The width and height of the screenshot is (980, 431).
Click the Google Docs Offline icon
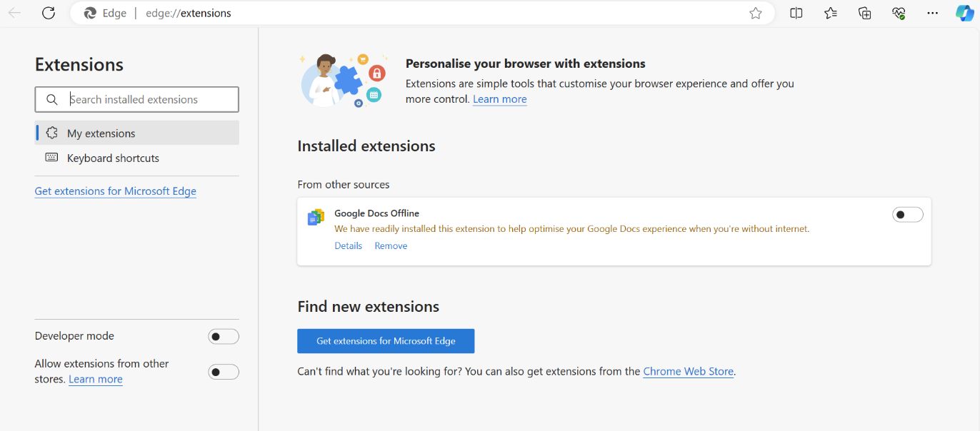[316, 218]
